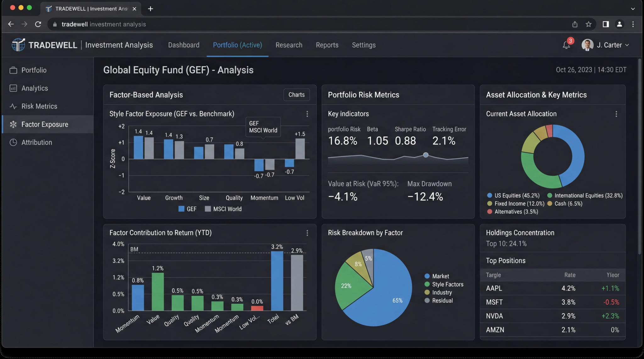Screen dimensions: 644x359
Task: Open the Current Asset Allocation kebab menu
Action: pos(616,114)
